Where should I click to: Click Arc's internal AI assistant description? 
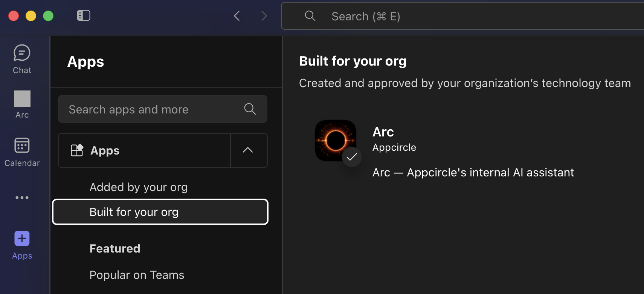[473, 172]
